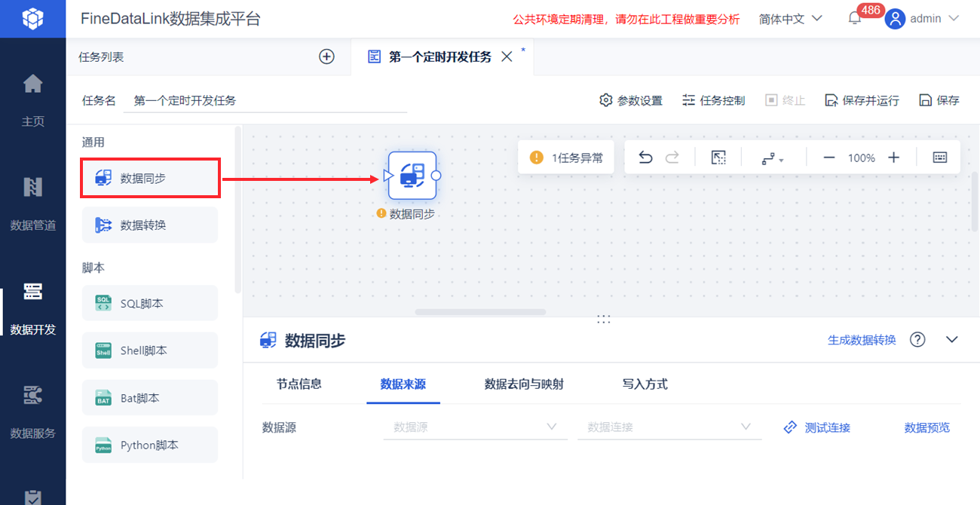Undo the last canvas action

pos(645,158)
